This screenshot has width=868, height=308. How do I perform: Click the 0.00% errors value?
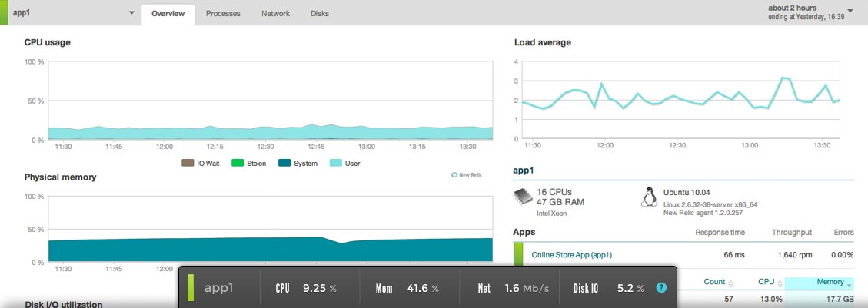point(842,255)
